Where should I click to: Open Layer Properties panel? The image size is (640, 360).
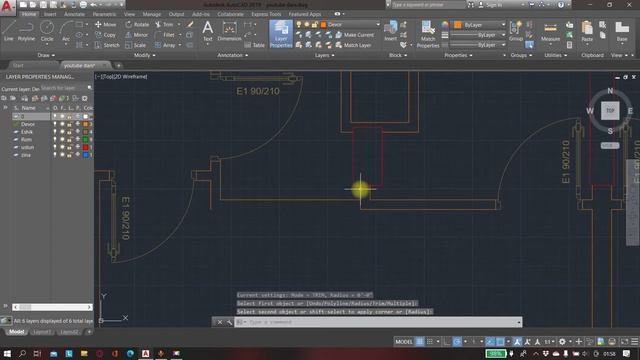tap(281, 34)
